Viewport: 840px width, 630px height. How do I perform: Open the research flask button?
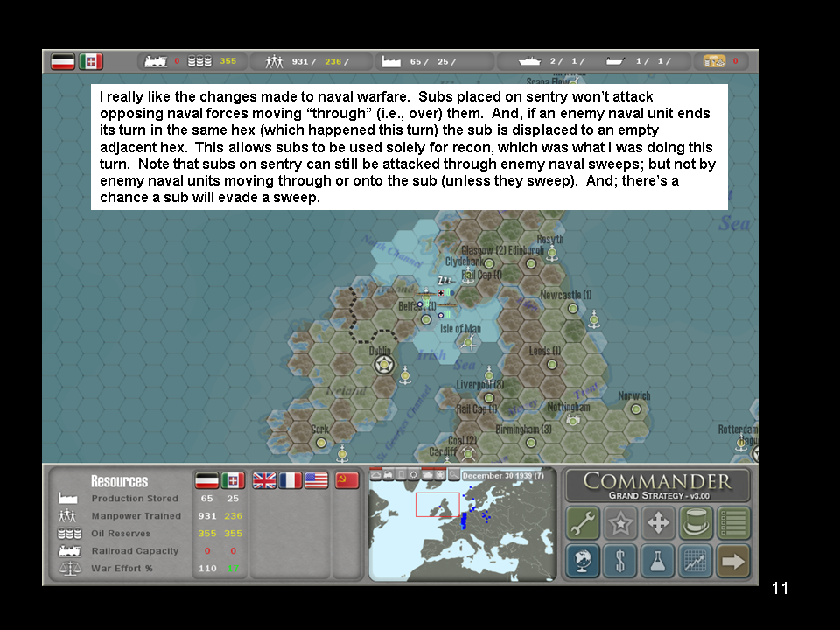[658, 561]
